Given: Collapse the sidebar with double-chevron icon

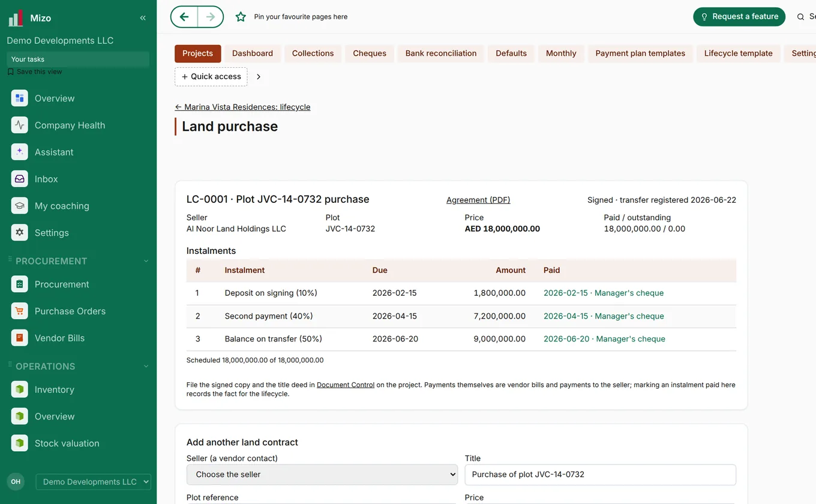Looking at the screenshot, I should click(x=143, y=18).
